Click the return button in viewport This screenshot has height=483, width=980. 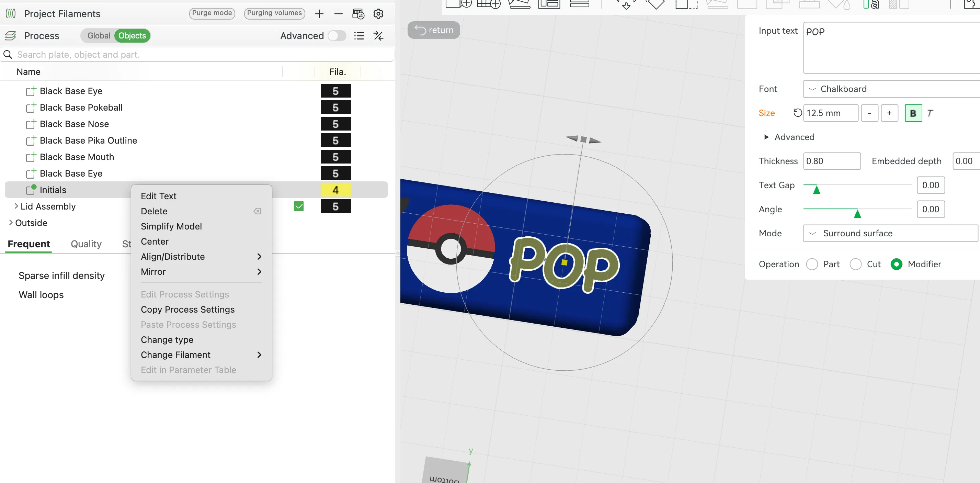coord(434,30)
